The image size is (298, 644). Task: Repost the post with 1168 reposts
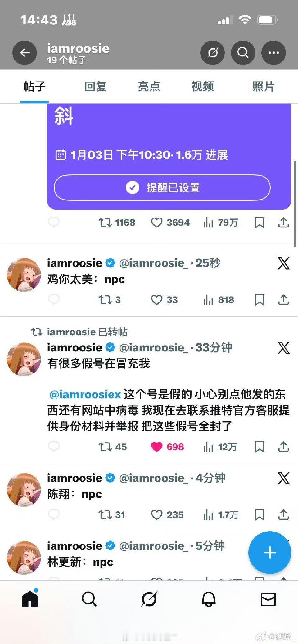pyautogui.click(x=105, y=222)
